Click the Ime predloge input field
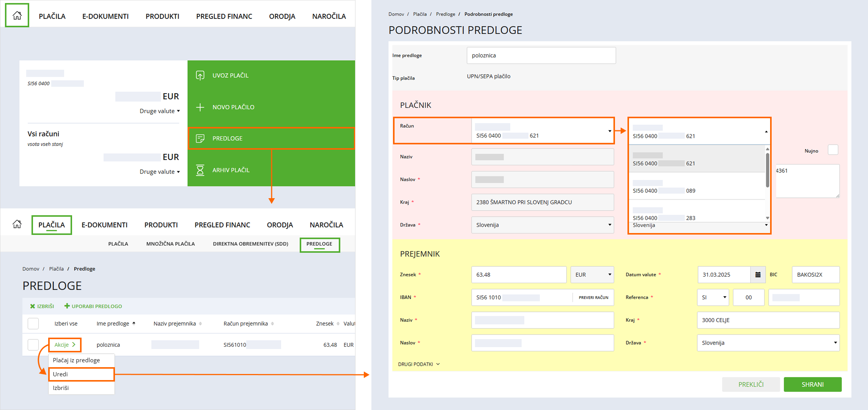Screen dimensions: 868x410 point(541,55)
